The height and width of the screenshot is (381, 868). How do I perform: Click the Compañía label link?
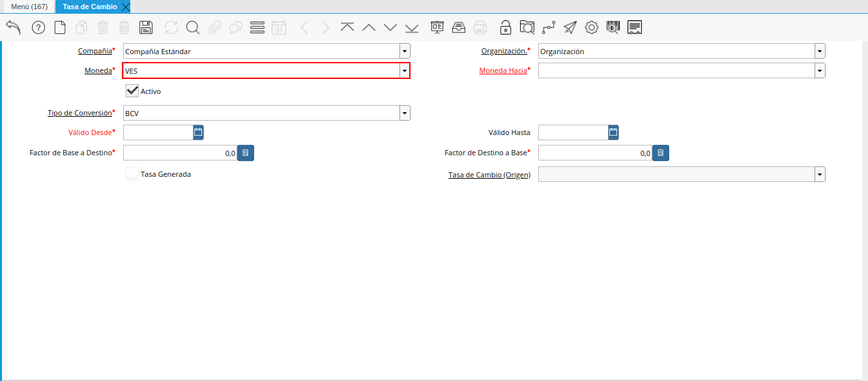[94, 51]
